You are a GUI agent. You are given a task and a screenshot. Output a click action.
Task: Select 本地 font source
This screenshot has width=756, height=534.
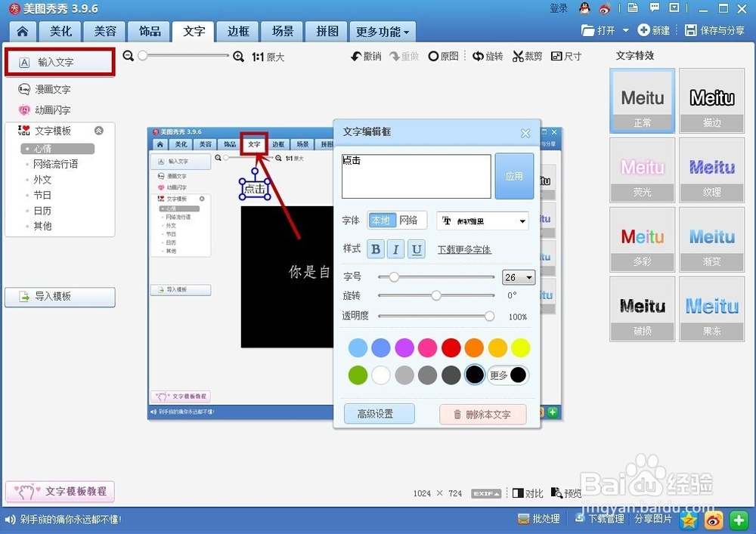[382, 220]
